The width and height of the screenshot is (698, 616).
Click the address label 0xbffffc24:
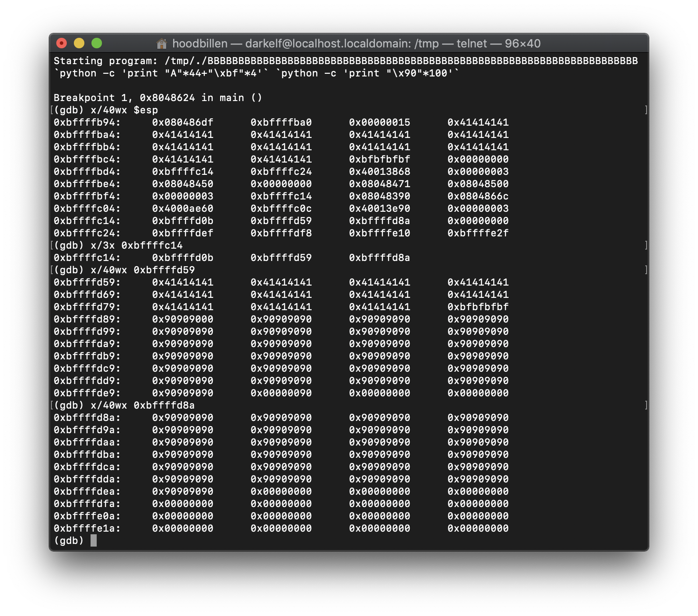(87, 233)
